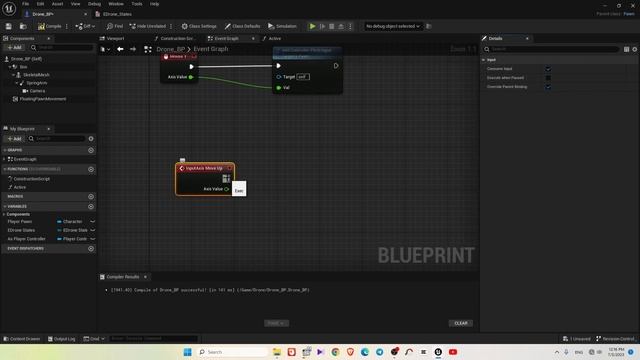Open the File menu
The image size is (640, 360).
pyautogui.click(x=25, y=4)
